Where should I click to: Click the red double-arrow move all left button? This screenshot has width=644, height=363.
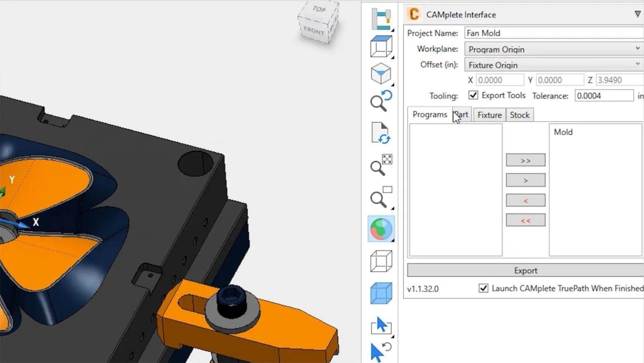pyautogui.click(x=526, y=220)
